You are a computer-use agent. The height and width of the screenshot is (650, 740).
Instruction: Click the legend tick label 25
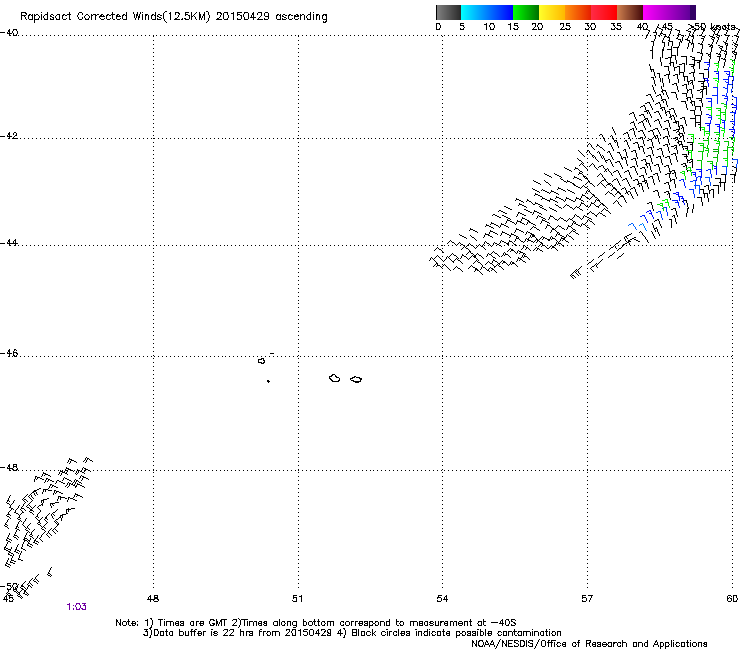click(565, 26)
